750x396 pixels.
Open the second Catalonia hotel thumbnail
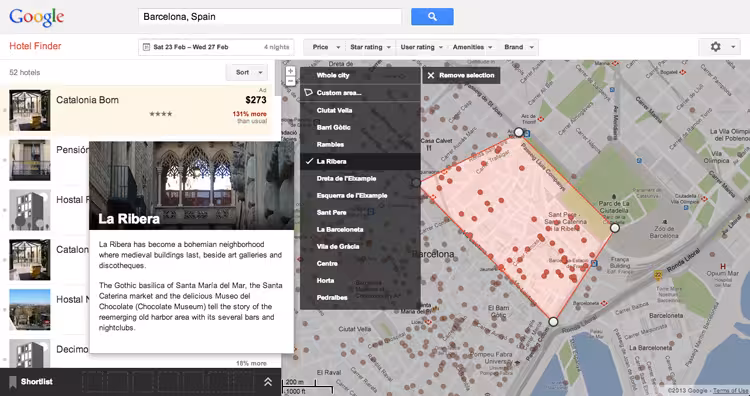pos(30,260)
